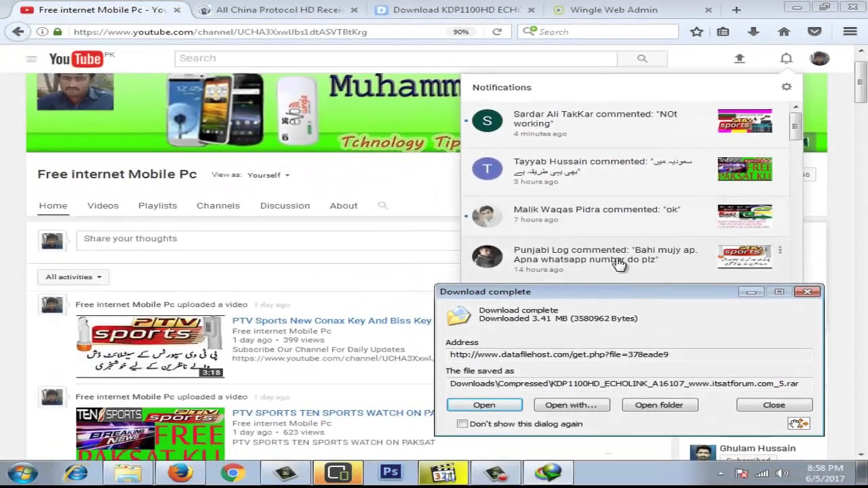Viewport: 868px width, 488px height.
Task: Switch to the channel Home tab
Action: click(x=53, y=205)
